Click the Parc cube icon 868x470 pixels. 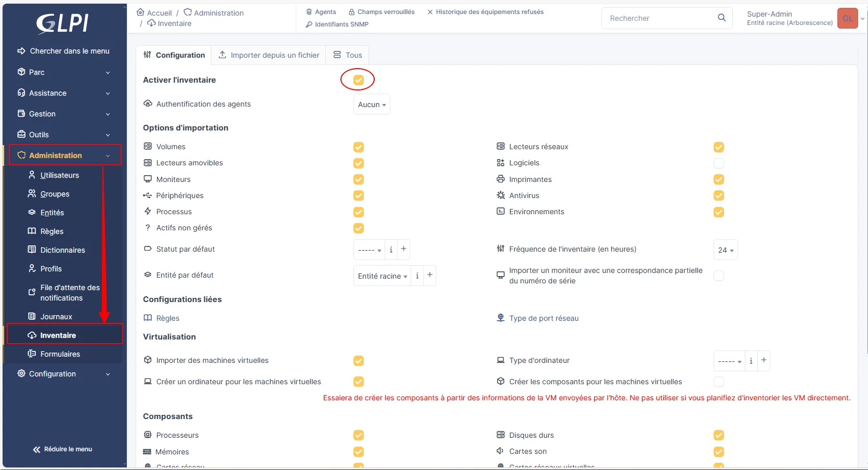[x=21, y=72]
